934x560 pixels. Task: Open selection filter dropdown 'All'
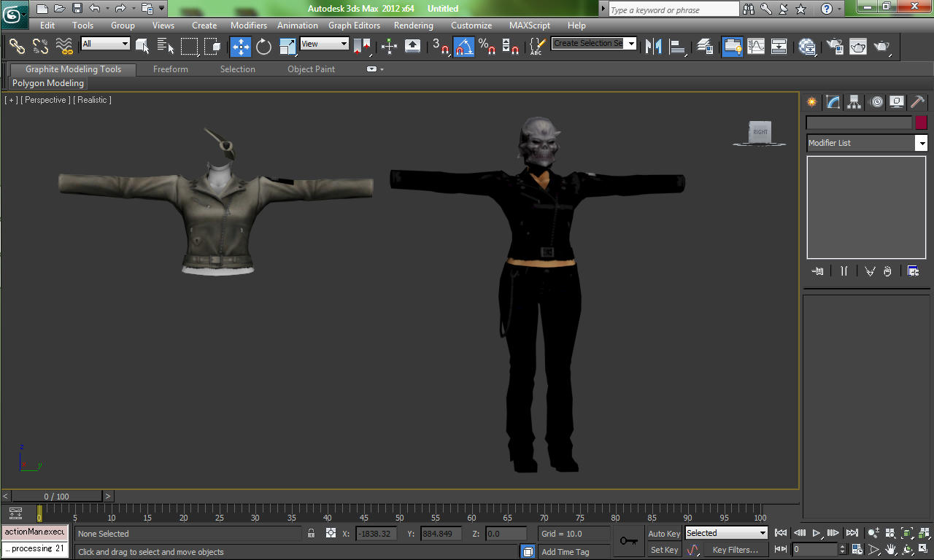[106, 44]
